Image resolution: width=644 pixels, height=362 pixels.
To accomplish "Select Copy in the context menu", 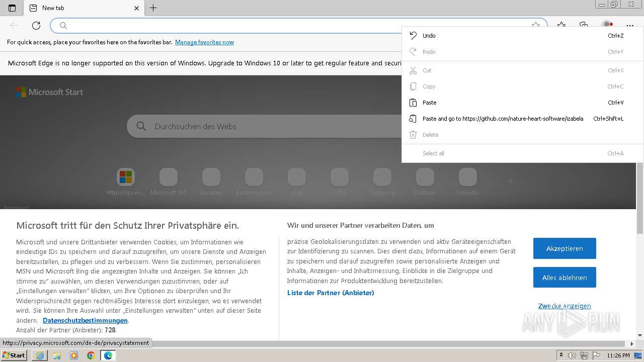I will point(522,86).
